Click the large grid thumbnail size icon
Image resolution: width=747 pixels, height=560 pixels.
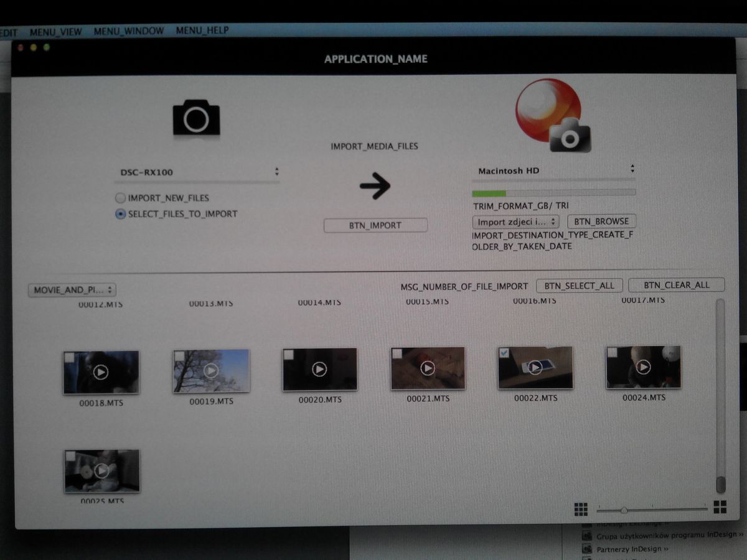(x=720, y=507)
